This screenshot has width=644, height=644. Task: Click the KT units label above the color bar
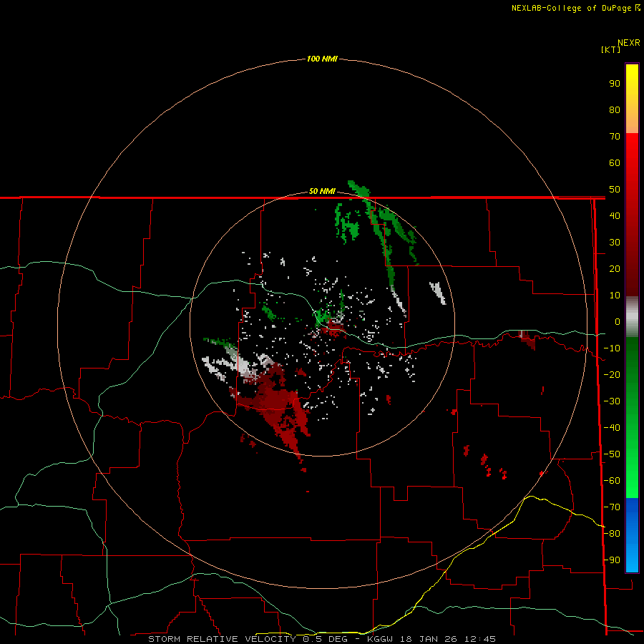click(611, 49)
